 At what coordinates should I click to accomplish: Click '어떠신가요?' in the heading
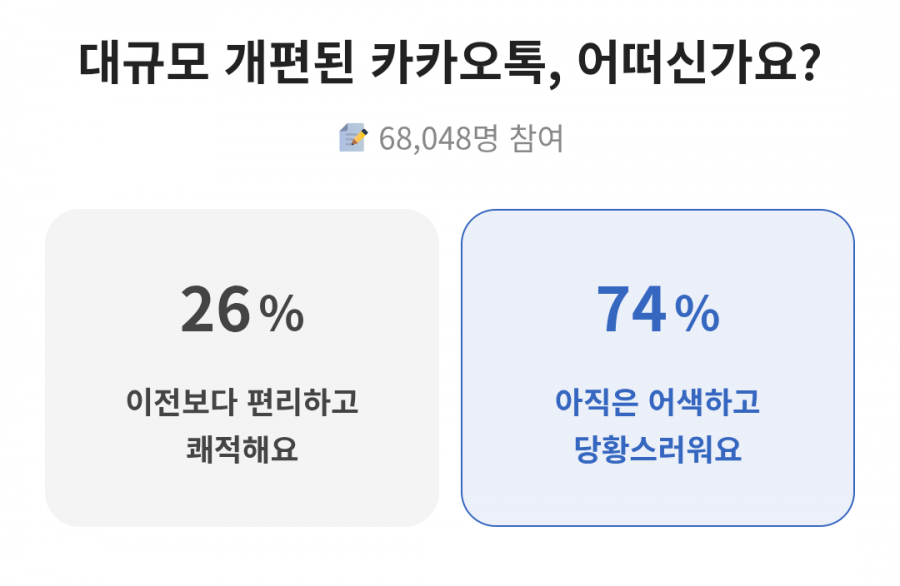tap(719, 65)
